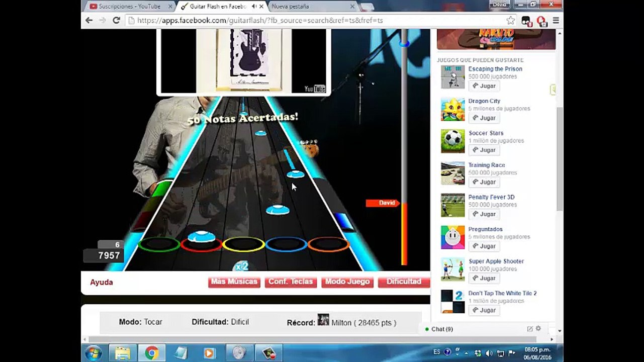
Task: Click the new message compose icon in chat
Action: point(530,329)
